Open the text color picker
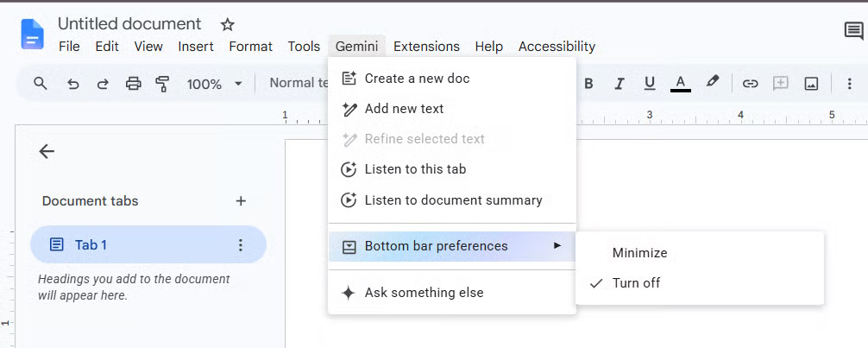The height and width of the screenshot is (348, 868). (x=681, y=84)
